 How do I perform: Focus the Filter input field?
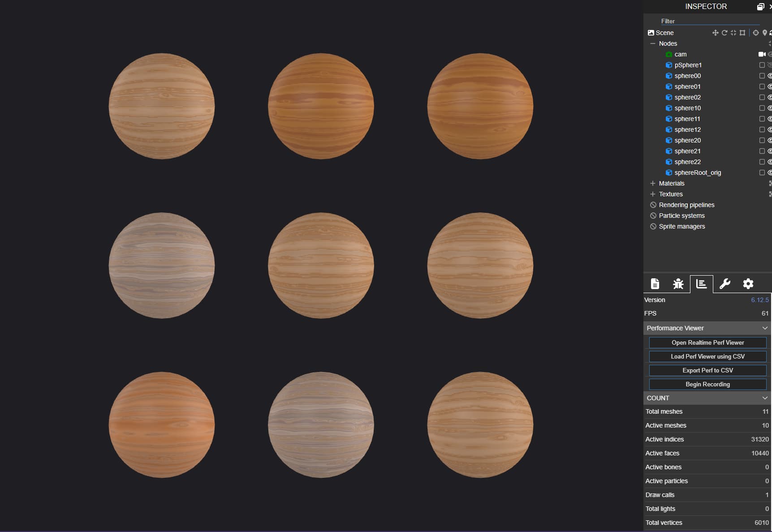710,21
